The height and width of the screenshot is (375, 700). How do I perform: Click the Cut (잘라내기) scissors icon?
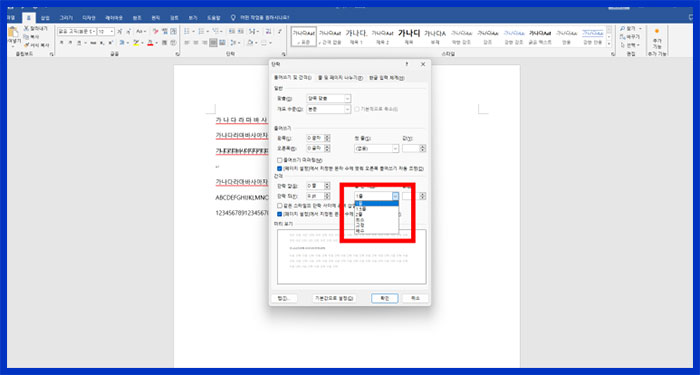(26, 29)
